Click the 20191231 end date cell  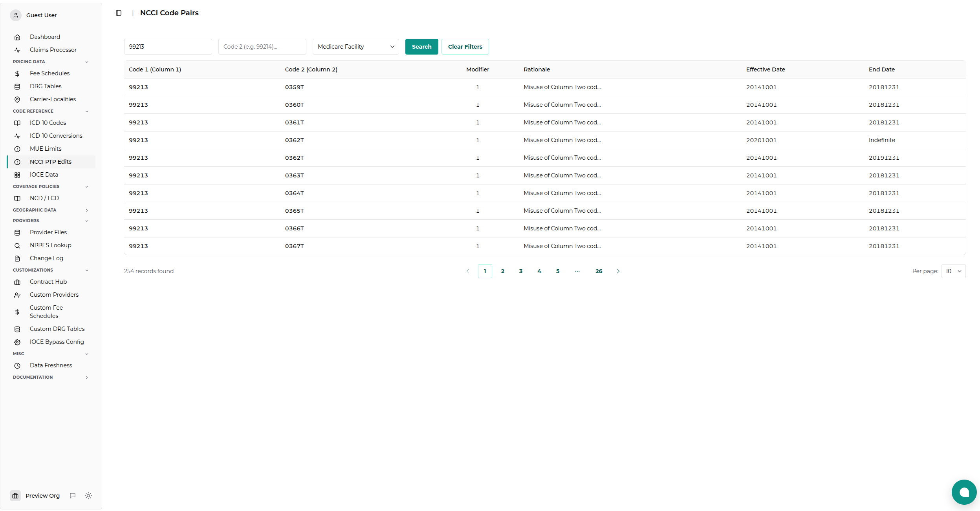pyautogui.click(x=884, y=158)
